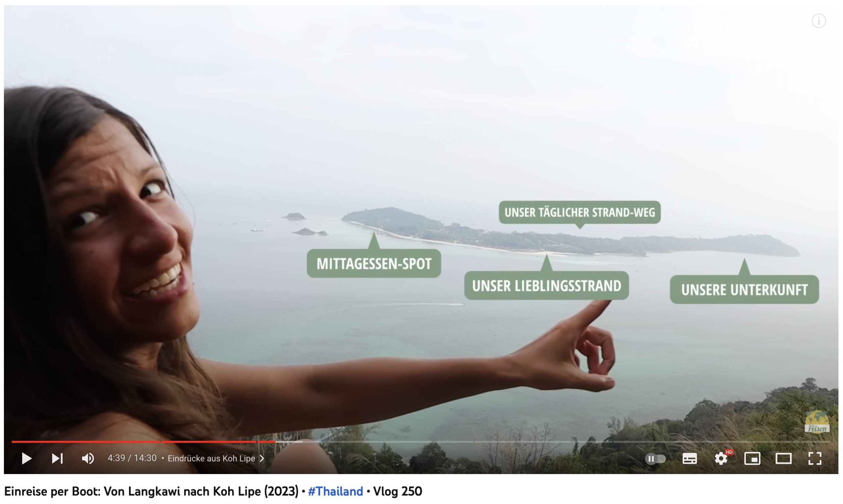Screen dimensions: 843x504
Task: Switch to miniplayer mode
Action: coord(752,459)
